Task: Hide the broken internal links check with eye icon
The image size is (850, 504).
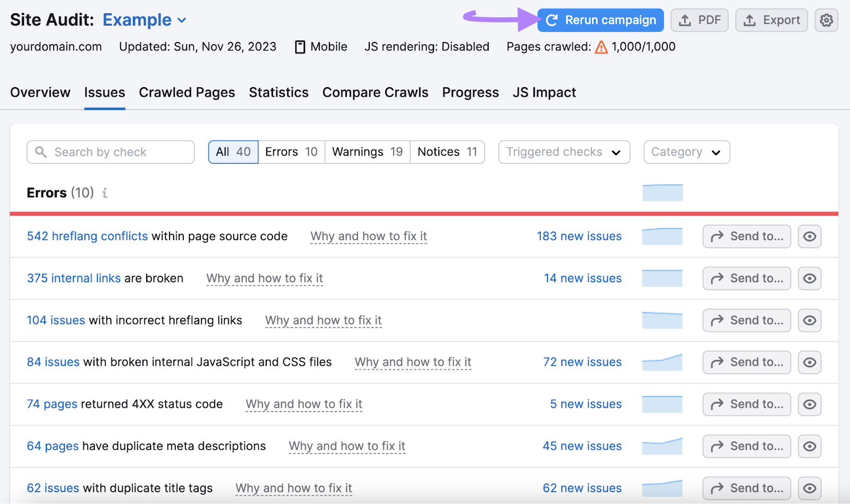Action: coord(810,278)
